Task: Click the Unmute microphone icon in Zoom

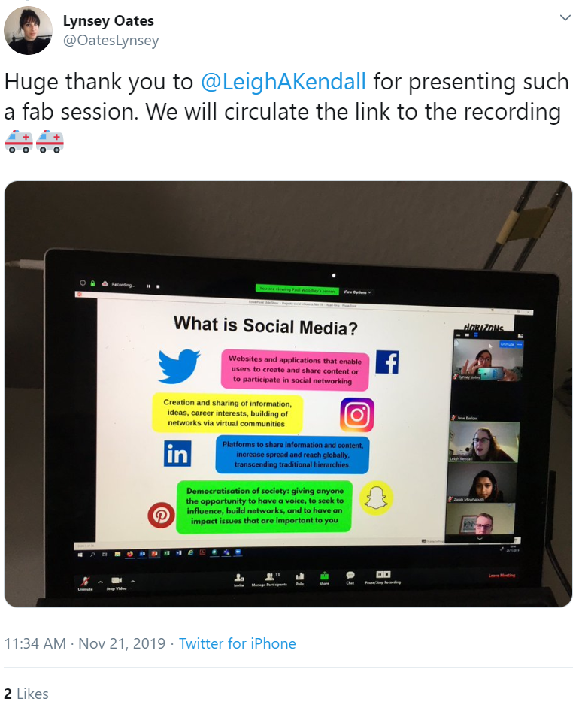Action: pyautogui.click(x=85, y=581)
